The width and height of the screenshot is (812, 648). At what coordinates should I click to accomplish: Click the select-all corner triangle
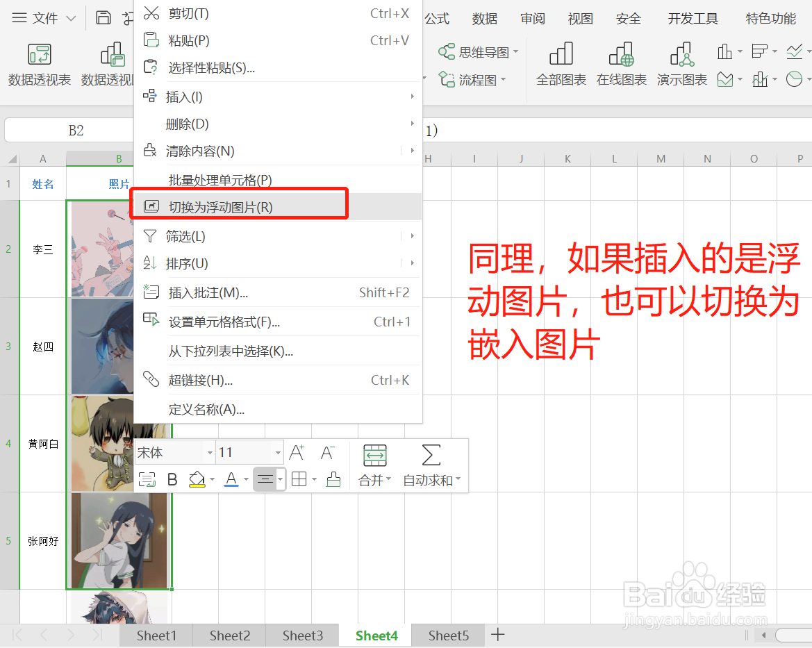(x=13, y=159)
